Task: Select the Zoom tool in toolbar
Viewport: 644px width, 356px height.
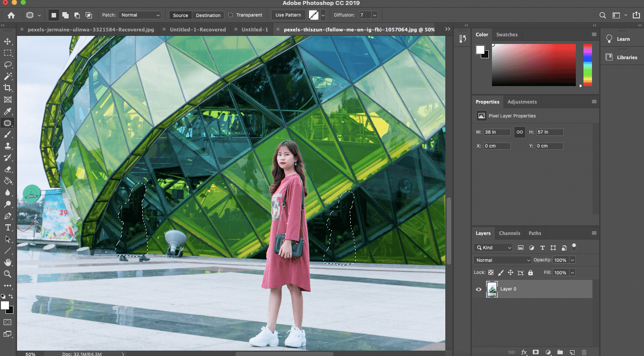Action: tap(8, 274)
